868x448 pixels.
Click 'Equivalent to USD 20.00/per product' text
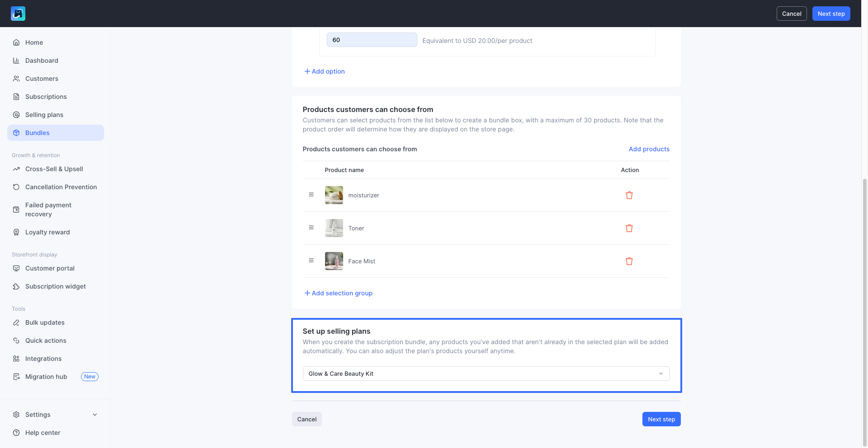point(477,41)
